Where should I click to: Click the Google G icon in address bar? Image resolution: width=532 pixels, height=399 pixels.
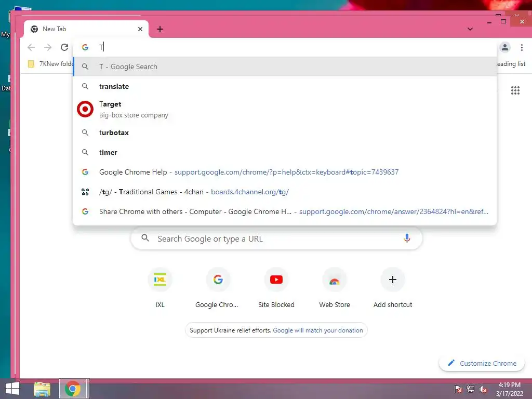tap(85, 47)
